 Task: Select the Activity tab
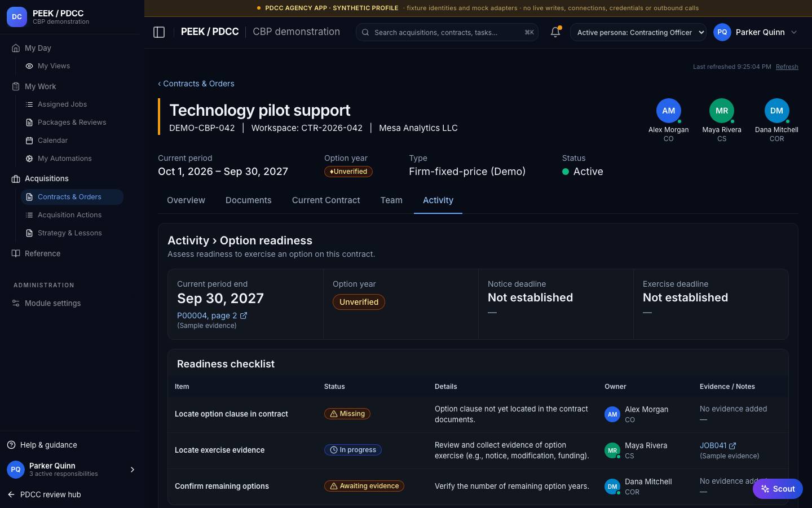pos(438,200)
